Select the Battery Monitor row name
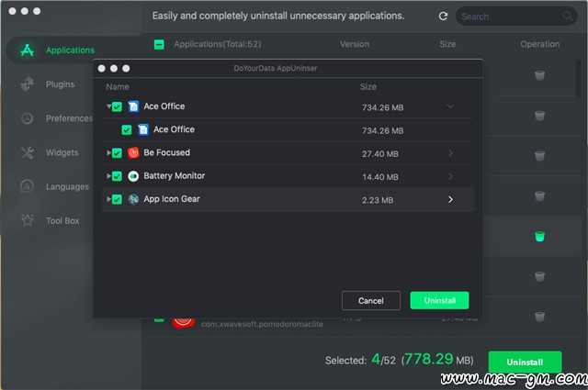588x390 pixels. point(175,175)
